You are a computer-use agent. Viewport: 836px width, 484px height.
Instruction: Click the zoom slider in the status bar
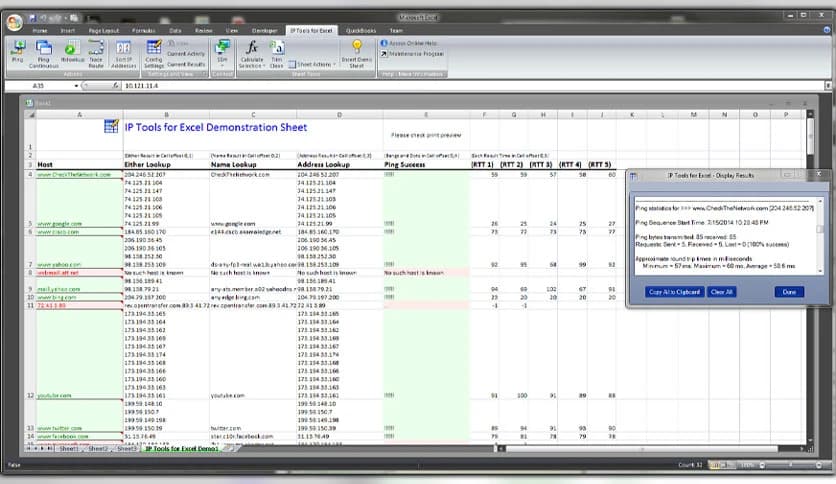[790, 465]
